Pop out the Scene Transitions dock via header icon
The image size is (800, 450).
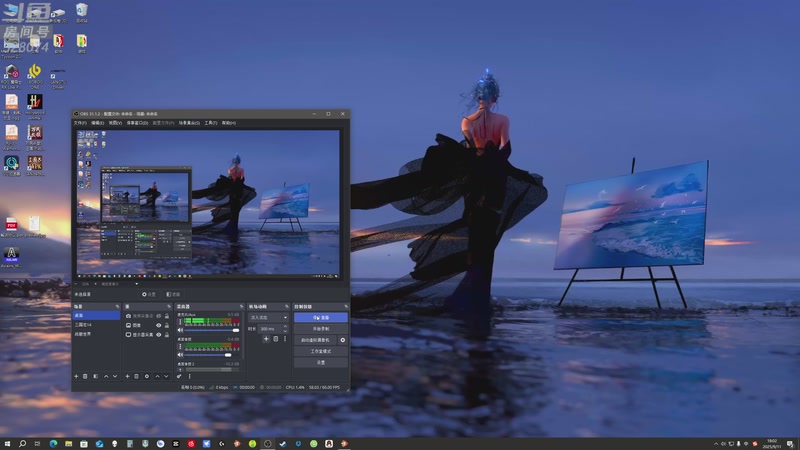(287, 307)
